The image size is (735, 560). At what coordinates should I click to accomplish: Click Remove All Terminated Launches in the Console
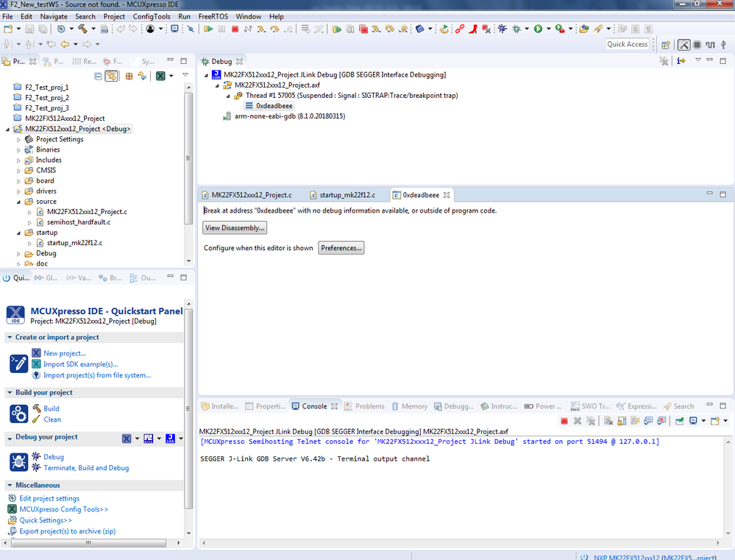(591, 421)
